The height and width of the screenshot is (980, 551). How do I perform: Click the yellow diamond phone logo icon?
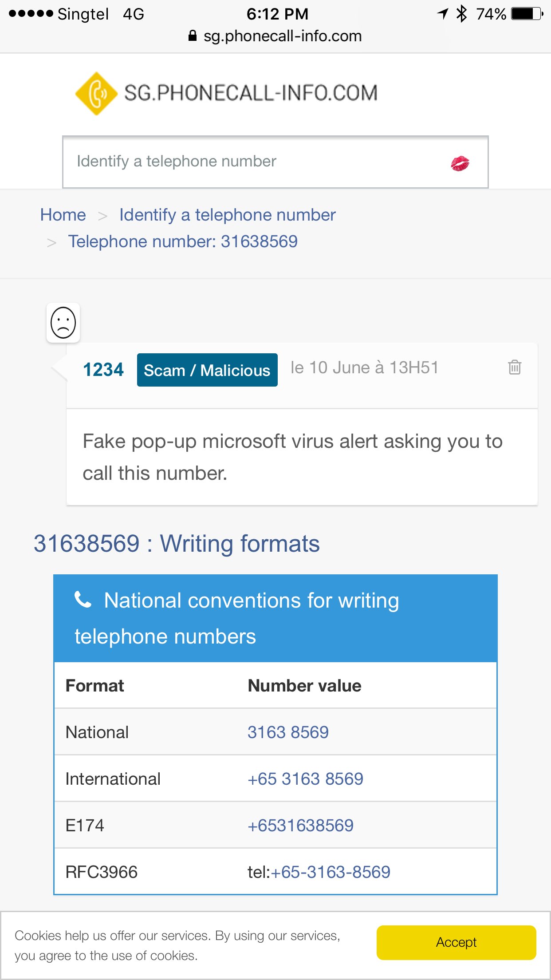(96, 94)
